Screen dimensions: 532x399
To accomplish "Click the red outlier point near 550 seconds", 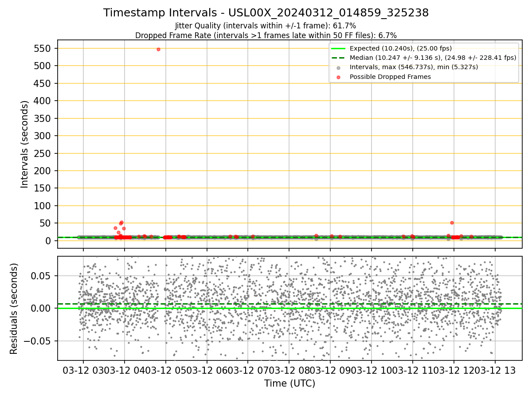I will point(158,49).
